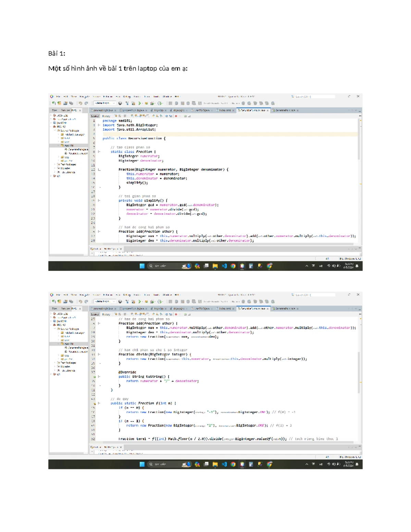This screenshot has width=411, height=532.
Task: Collapse Source Packages node in first screenshot's tree
Action: tap(54, 131)
